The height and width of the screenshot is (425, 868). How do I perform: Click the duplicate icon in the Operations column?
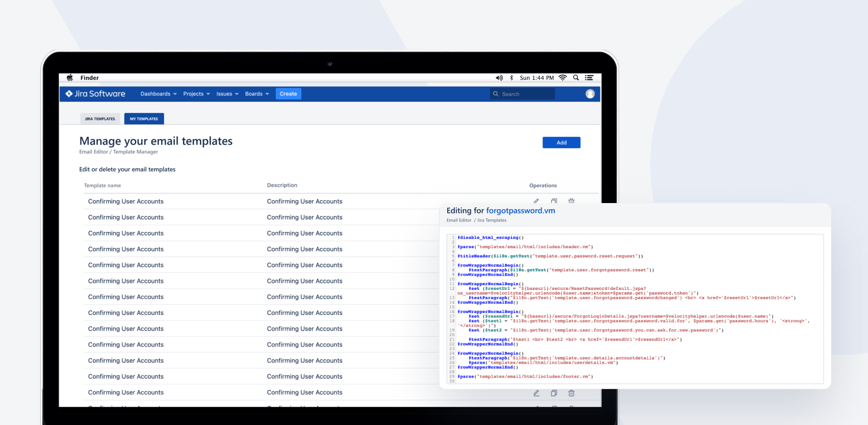(554, 201)
